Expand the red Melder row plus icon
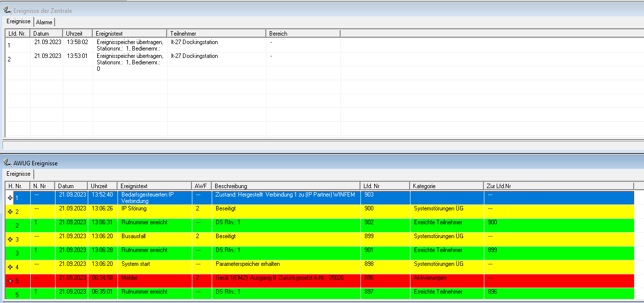Viewport: 644px width, 303px height. (x=10, y=281)
